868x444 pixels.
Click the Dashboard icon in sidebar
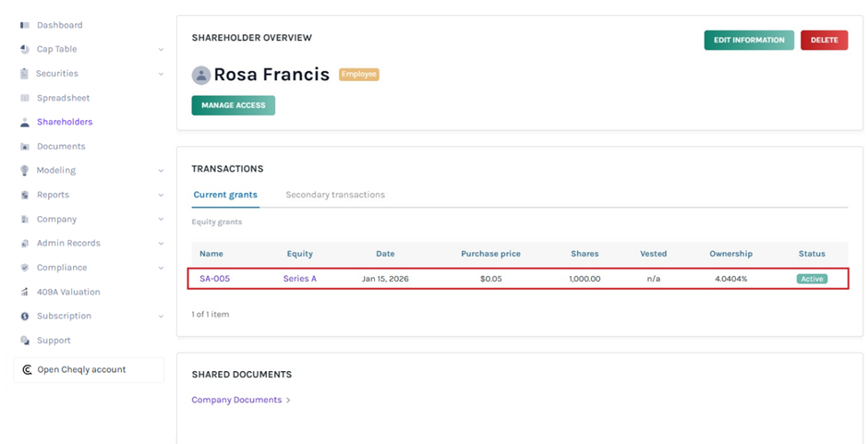click(25, 25)
